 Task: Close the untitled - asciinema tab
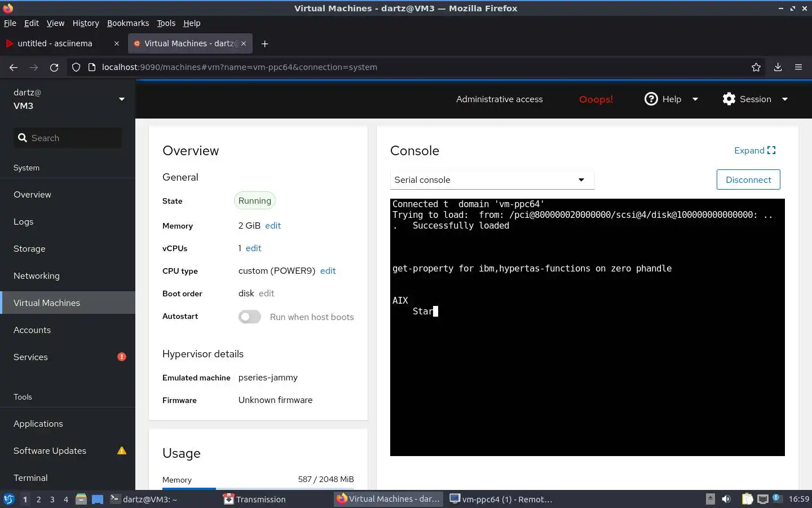point(117,43)
